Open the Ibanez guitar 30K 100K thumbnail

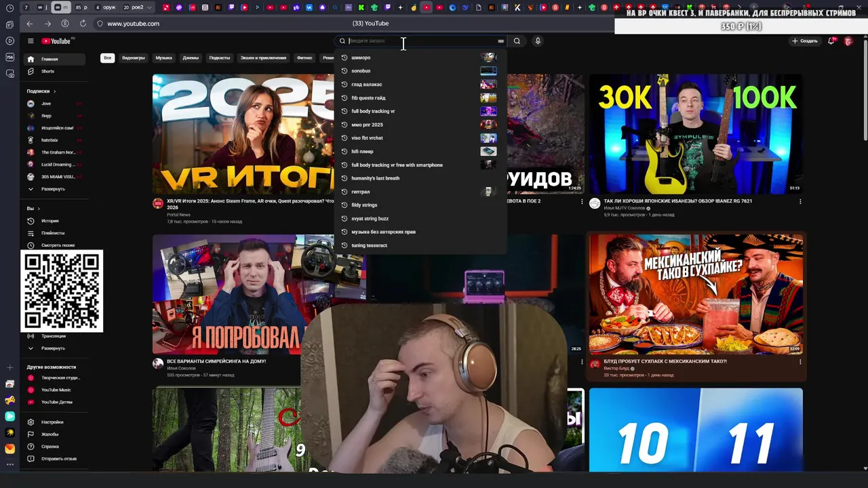(696, 134)
